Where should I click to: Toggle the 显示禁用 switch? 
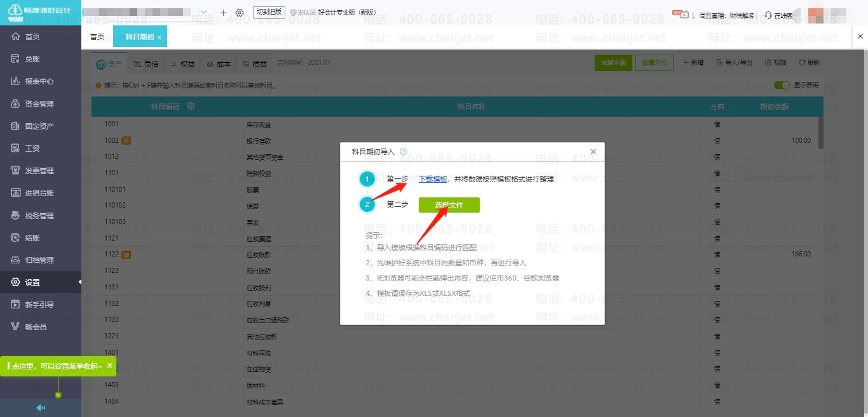782,85
